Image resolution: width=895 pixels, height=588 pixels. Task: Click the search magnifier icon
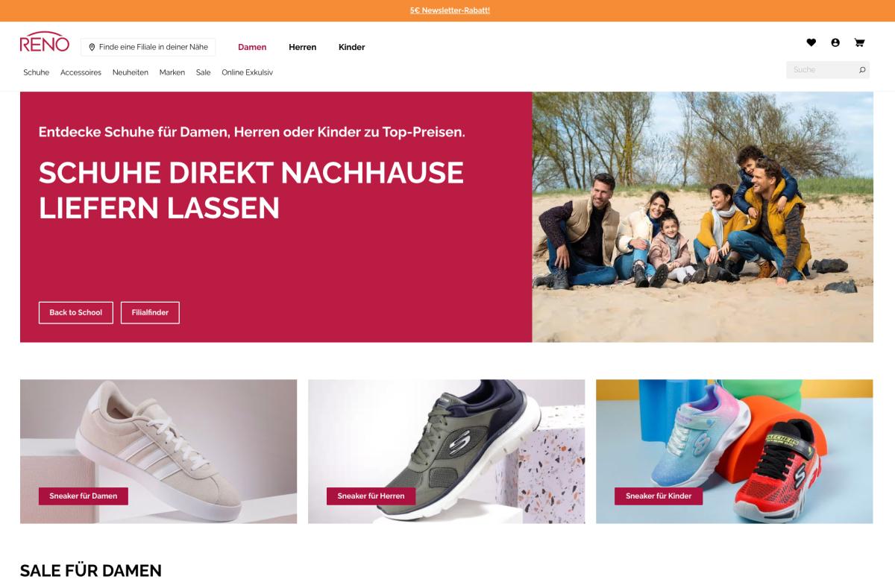coord(862,70)
